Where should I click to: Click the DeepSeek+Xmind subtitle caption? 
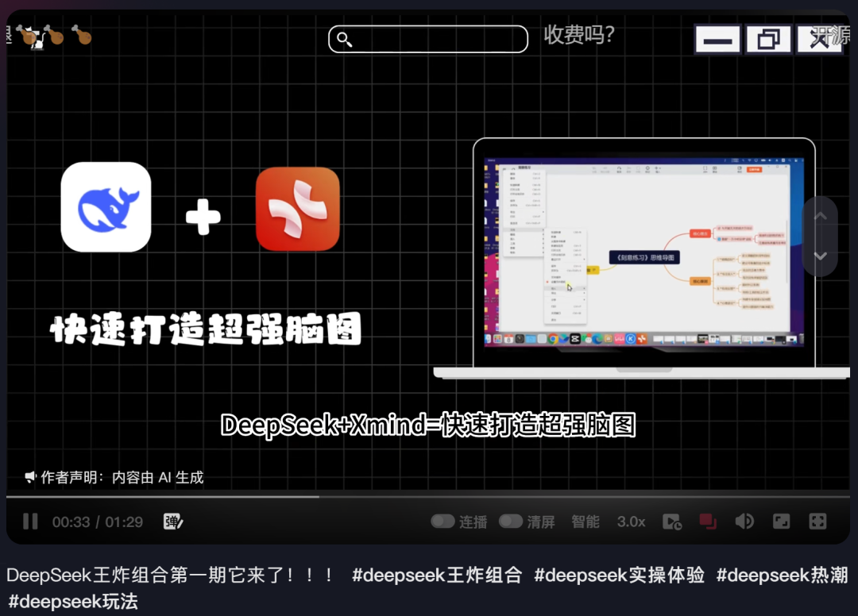pyautogui.click(x=428, y=425)
